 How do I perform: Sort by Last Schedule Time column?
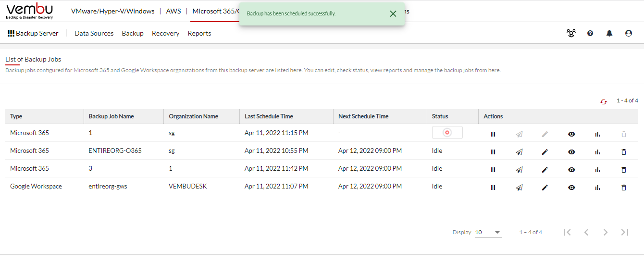pos(269,116)
